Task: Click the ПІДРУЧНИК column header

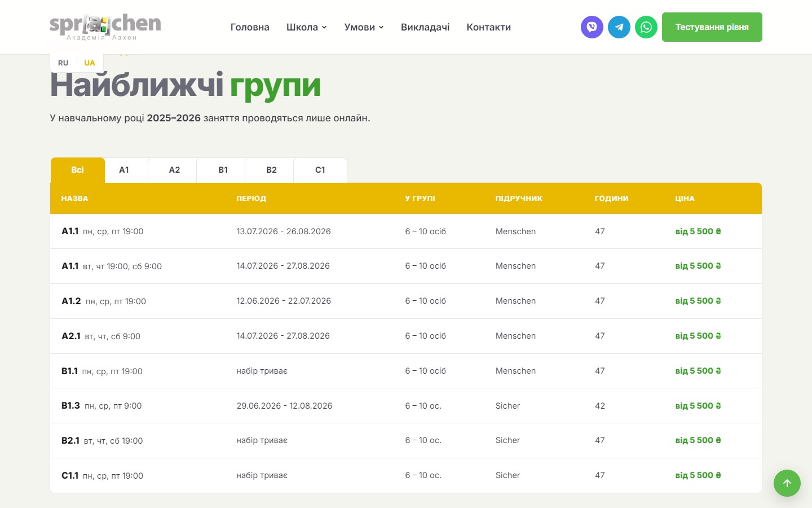Action: click(519, 199)
